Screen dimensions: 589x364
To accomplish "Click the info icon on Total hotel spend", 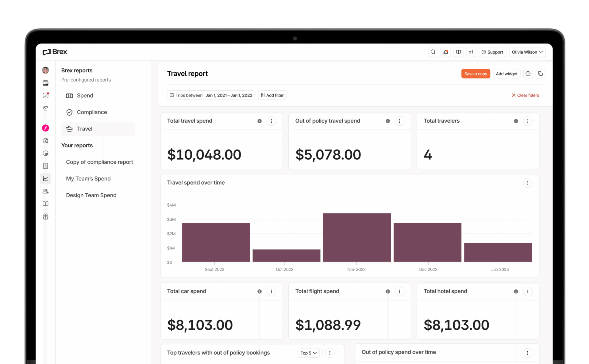I will point(516,291).
